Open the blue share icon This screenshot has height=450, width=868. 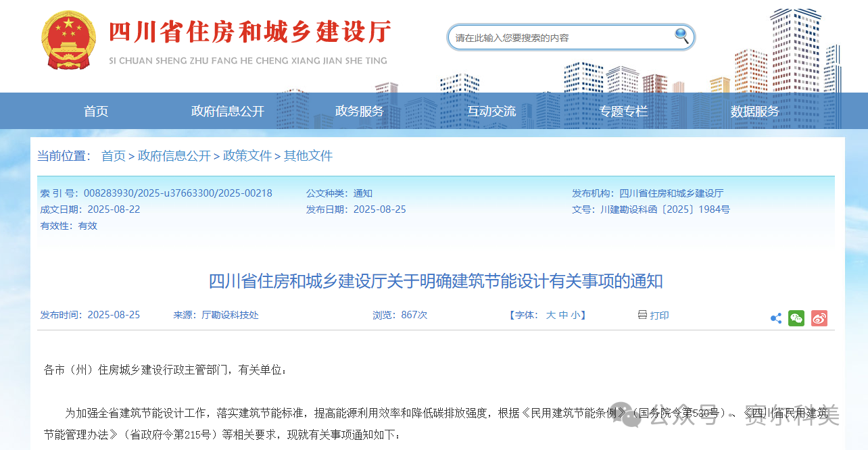tap(776, 318)
